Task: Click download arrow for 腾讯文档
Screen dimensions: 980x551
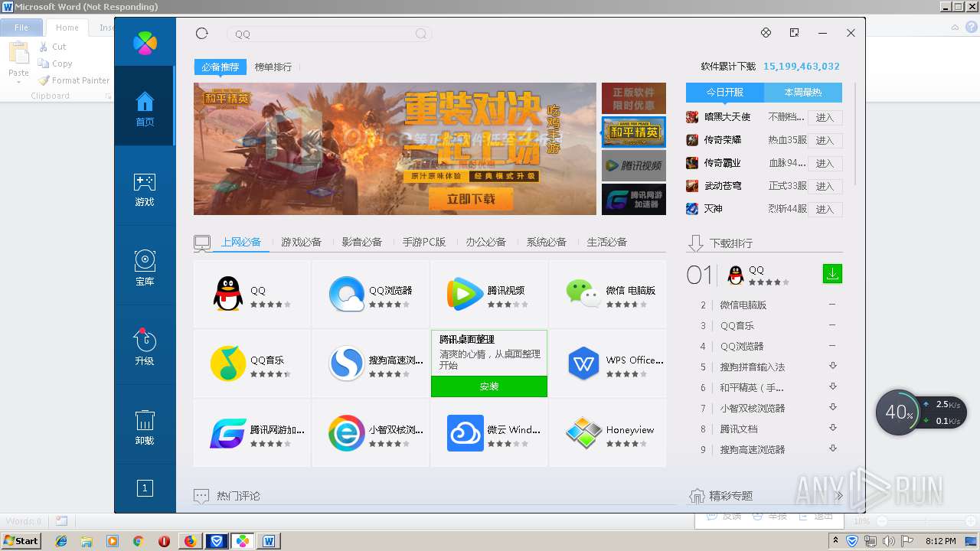Action: [x=833, y=428]
